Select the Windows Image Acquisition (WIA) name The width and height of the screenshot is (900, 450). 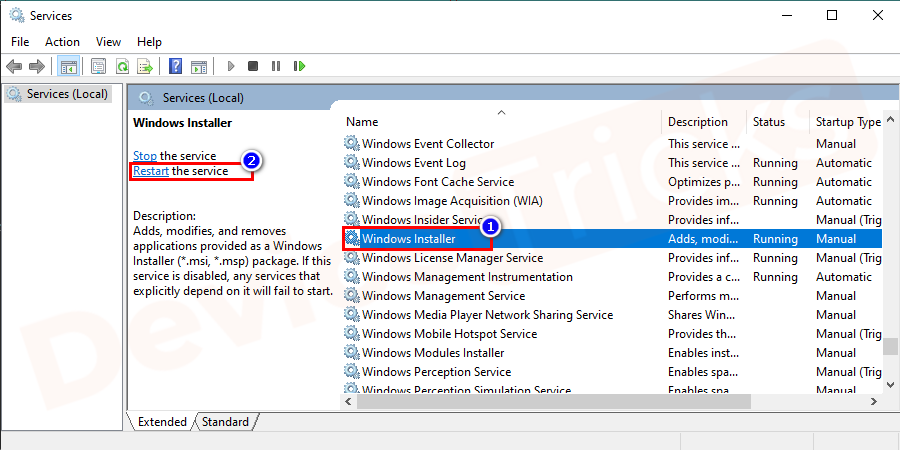tap(452, 200)
